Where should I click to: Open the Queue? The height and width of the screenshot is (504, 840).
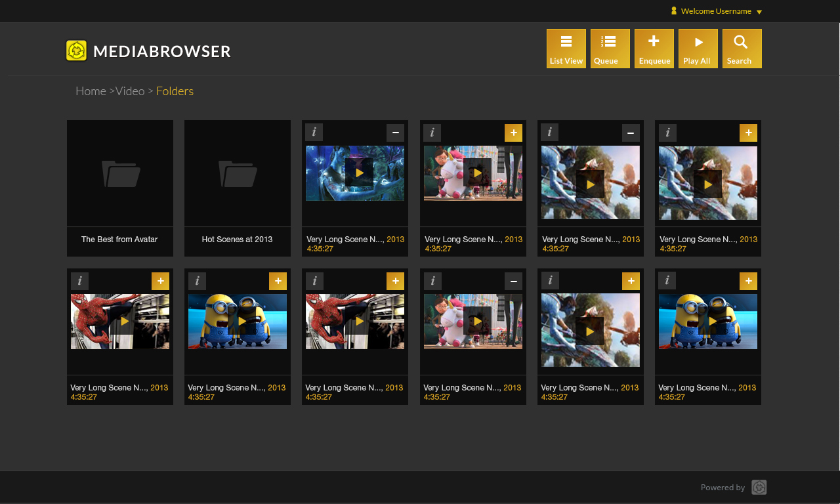click(610, 49)
